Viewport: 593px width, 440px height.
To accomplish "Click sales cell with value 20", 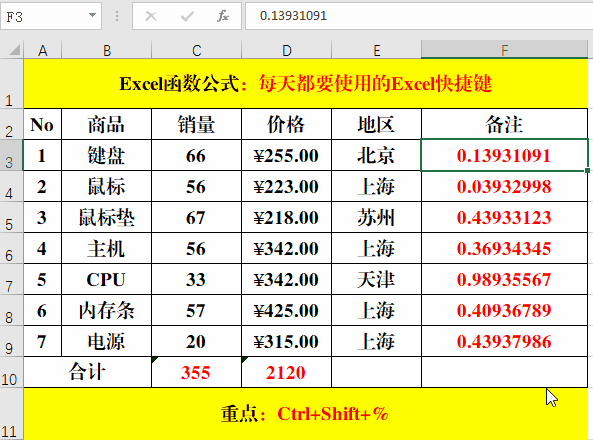I will tap(196, 341).
